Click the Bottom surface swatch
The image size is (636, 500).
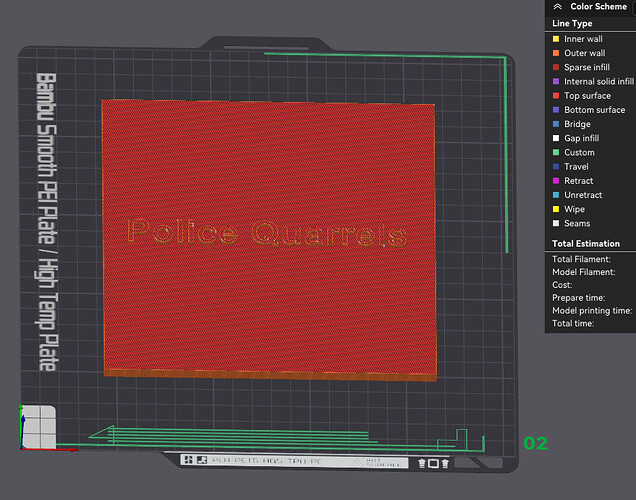pyautogui.click(x=556, y=110)
